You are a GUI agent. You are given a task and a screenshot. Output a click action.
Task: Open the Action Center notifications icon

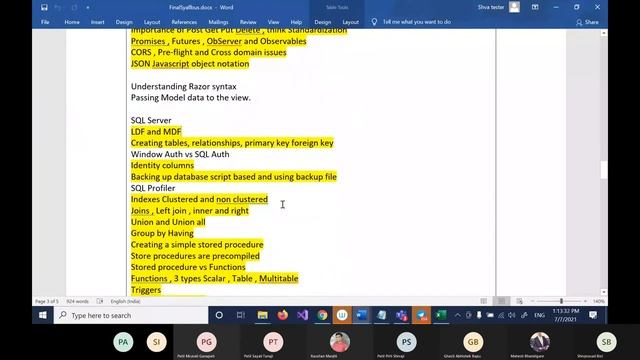point(593,315)
